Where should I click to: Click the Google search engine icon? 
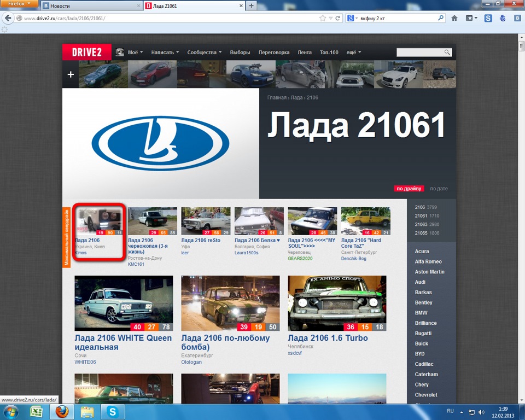pos(351,18)
